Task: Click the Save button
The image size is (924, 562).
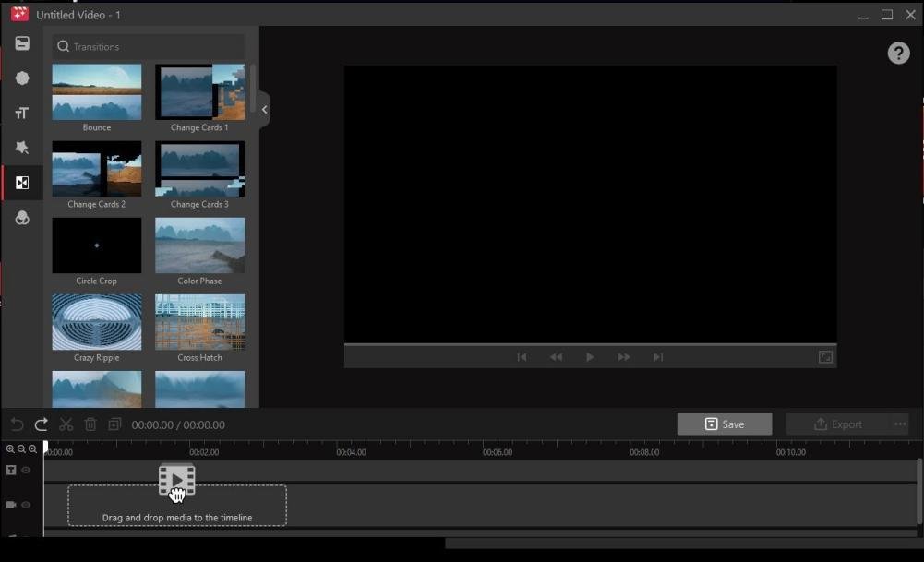Action: click(x=725, y=424)
